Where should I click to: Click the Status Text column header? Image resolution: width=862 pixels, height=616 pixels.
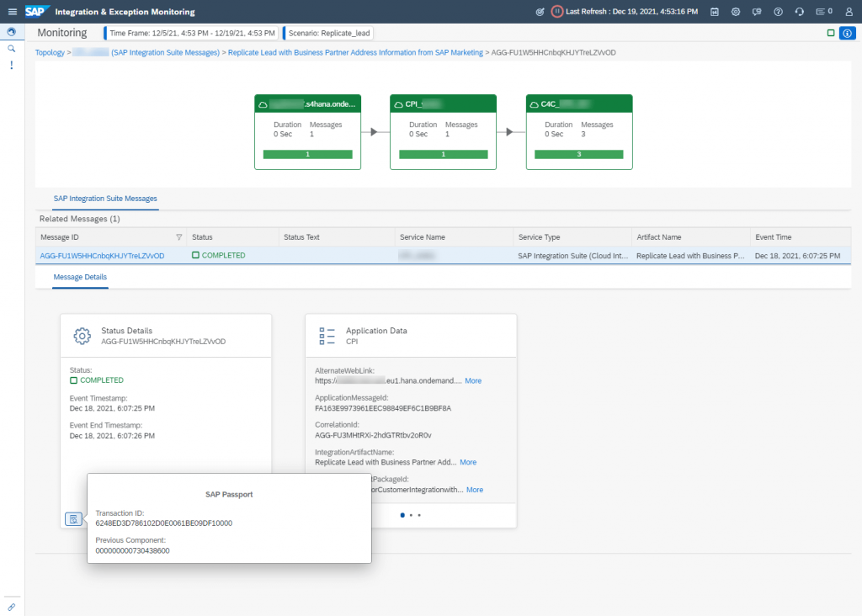coord(337,237)
